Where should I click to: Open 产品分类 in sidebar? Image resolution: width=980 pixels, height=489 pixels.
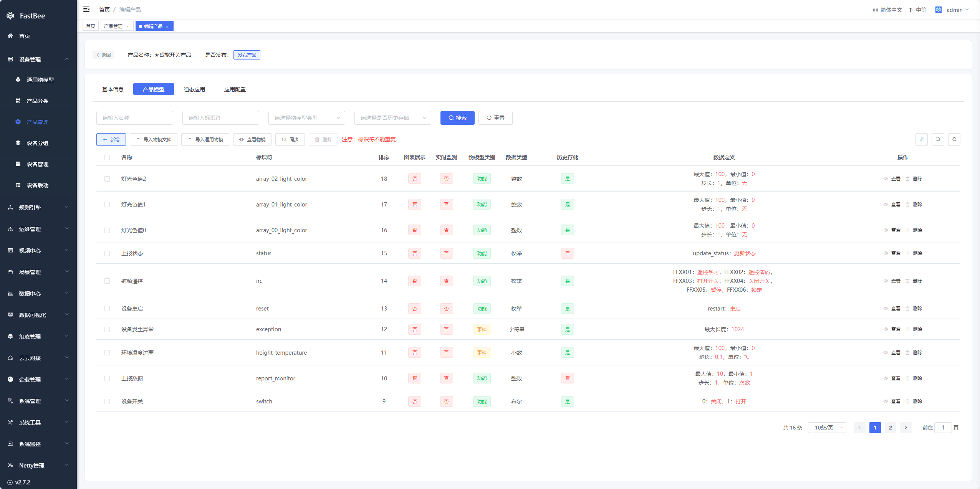(38, 101)
